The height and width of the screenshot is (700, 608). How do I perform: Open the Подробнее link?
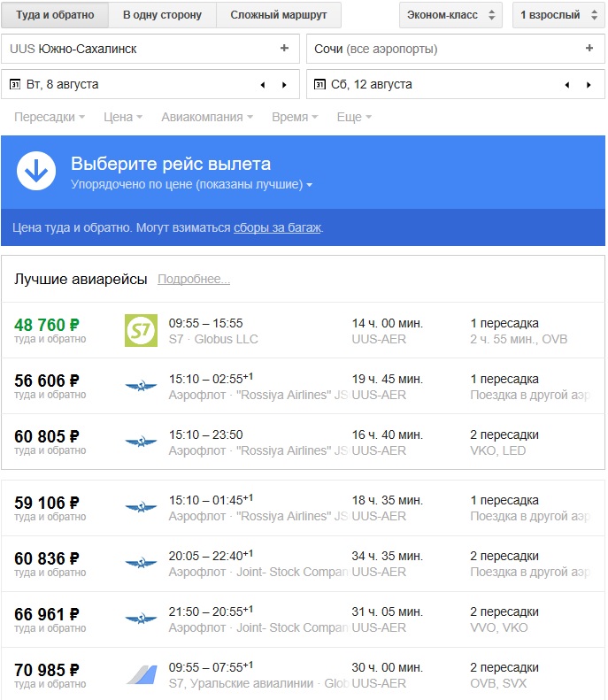point(194,279)
